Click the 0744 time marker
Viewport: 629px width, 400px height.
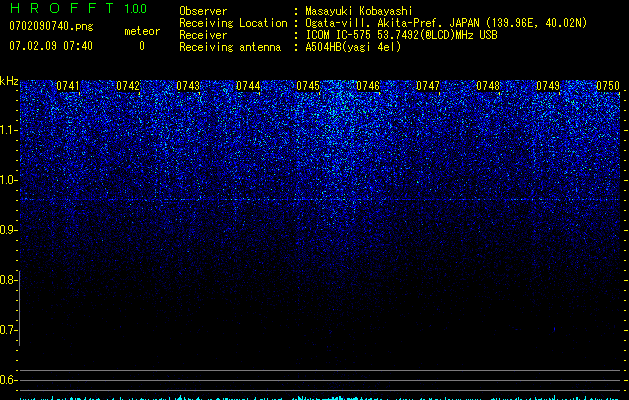click(248, 86)
